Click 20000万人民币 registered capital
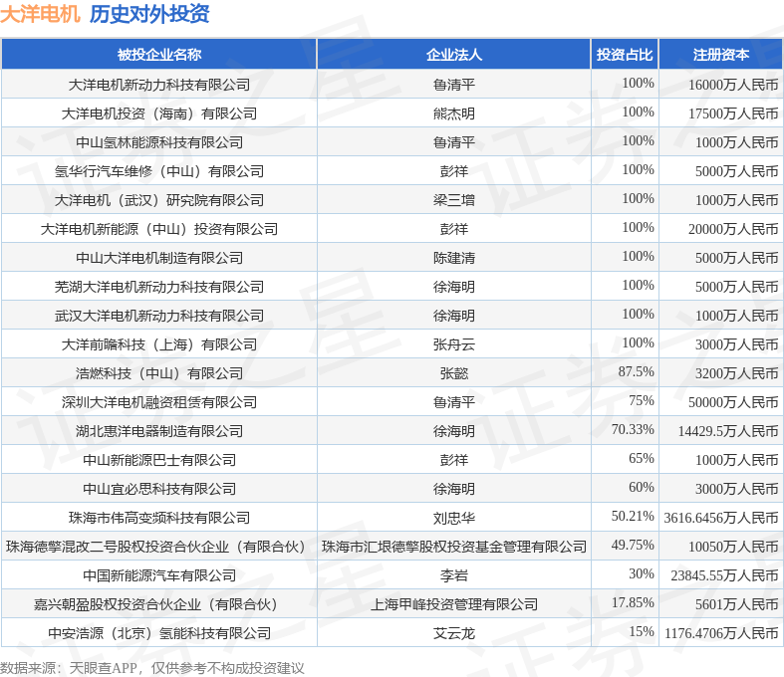784x677 pixels. [x=733, y=229]
